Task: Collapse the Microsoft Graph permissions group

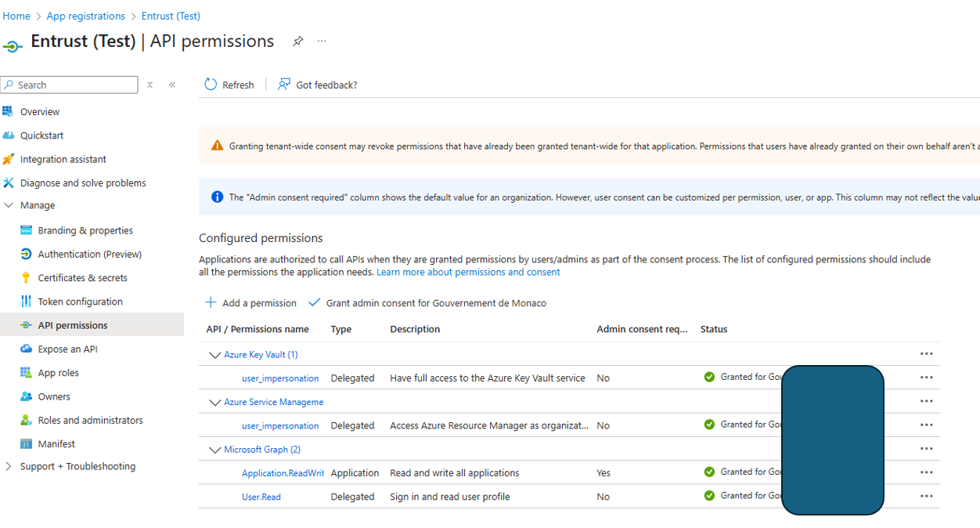Action: (214, 450)
